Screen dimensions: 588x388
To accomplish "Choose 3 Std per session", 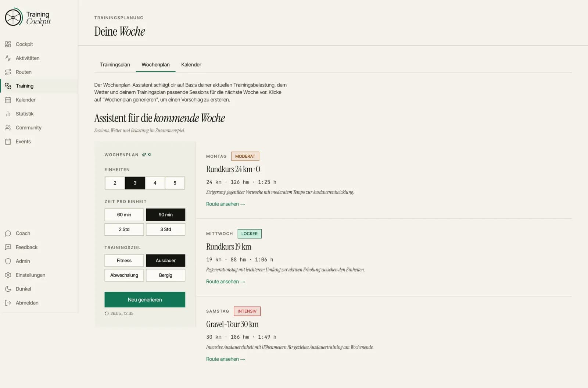I will [166, 229].
